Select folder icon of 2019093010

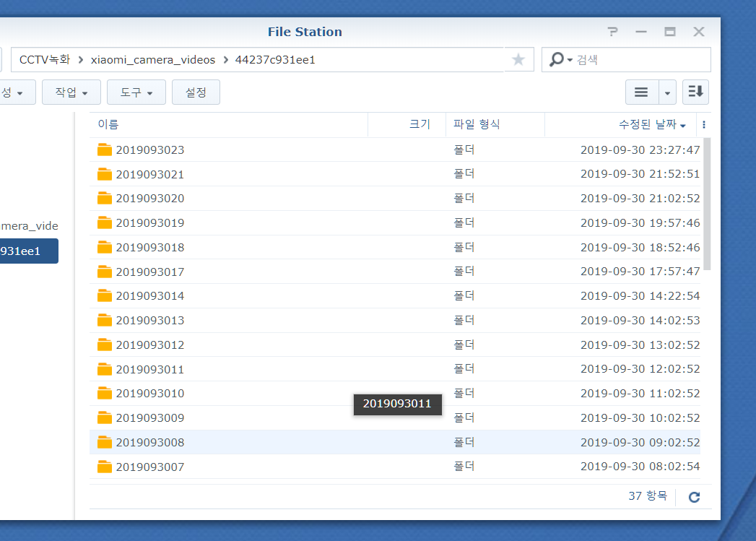(x=104, y=394)
